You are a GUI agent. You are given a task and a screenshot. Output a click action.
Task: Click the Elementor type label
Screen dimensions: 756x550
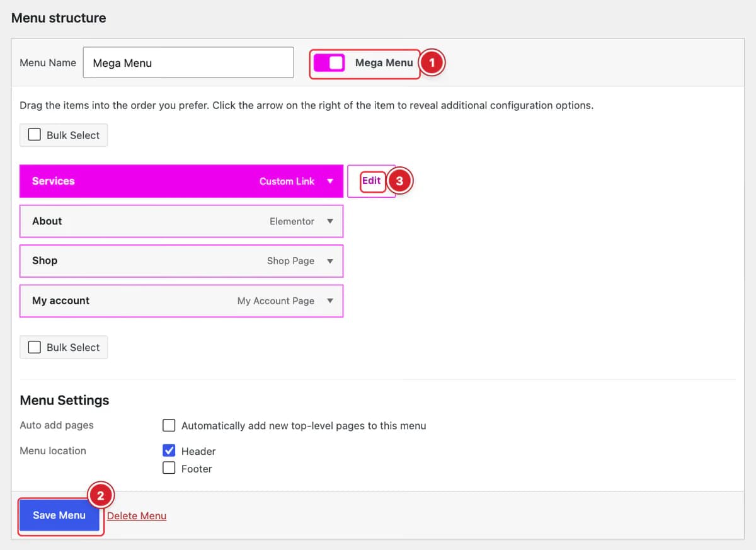point(292,221)
